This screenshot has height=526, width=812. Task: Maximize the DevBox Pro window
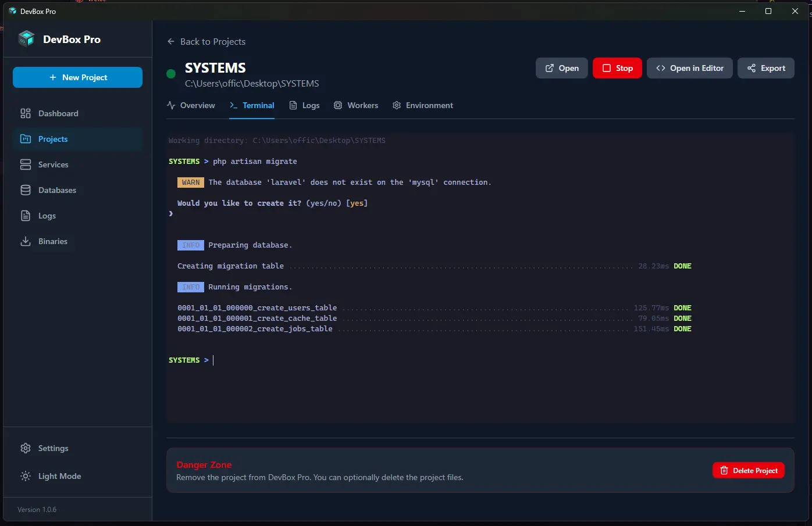[768, 11]
